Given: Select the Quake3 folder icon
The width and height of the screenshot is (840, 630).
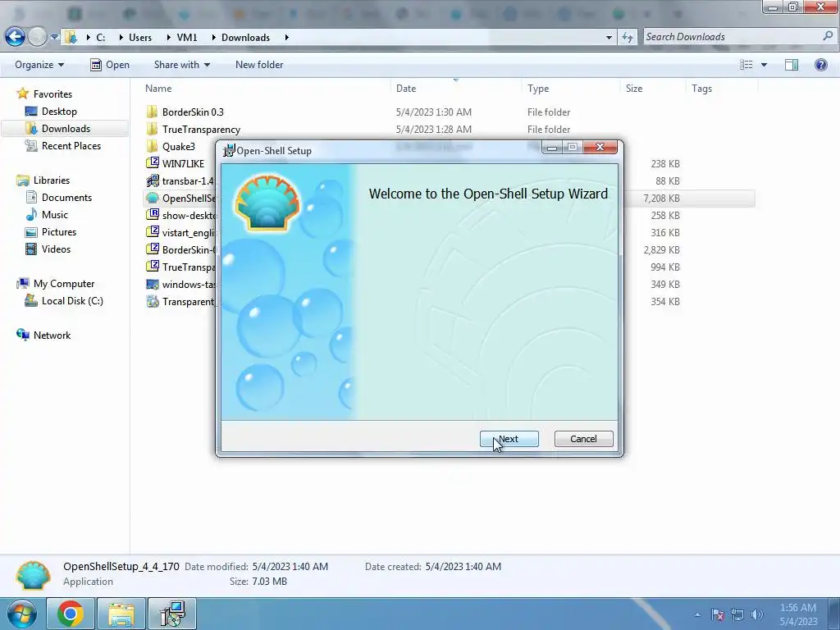Looking at the screenshot, I should 152,146.
